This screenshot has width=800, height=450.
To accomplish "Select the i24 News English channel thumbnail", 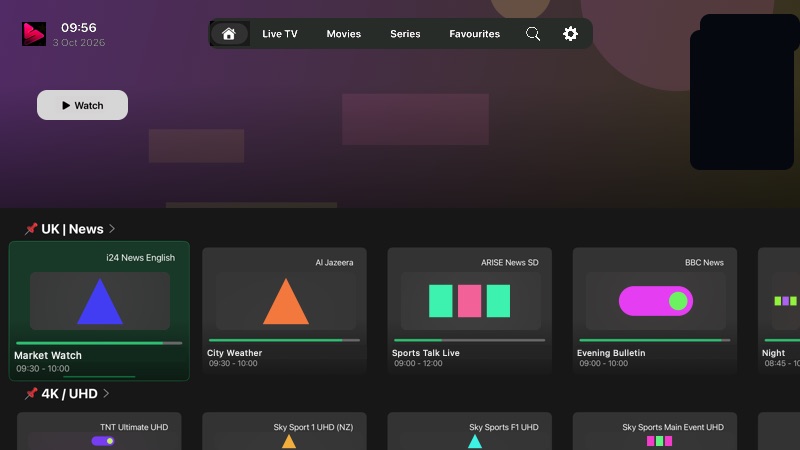I will point(99,301).
